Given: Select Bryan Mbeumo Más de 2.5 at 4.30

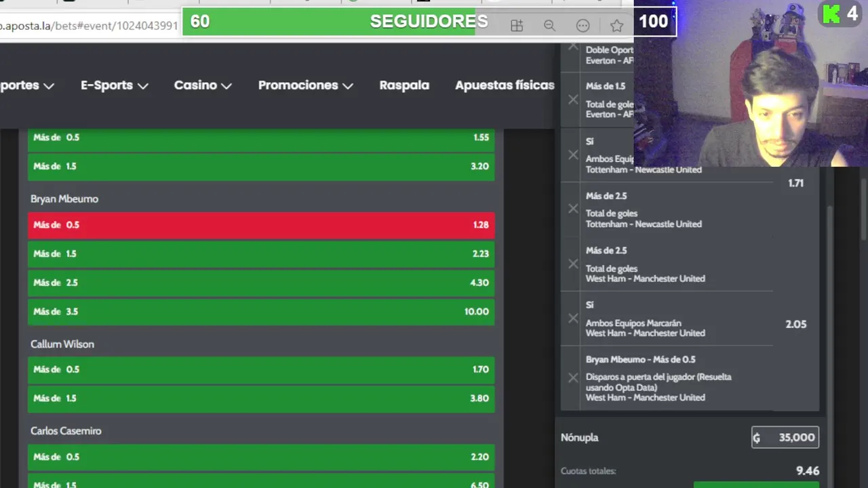Looking at the screenshot, I should pyautogui.click(x=261, y=283).
